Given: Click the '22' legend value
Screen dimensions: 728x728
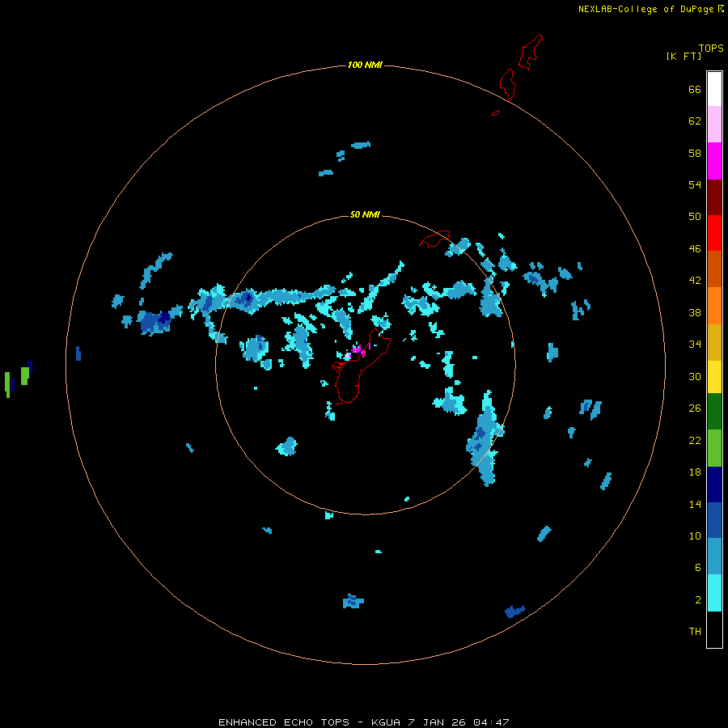Looking at the screenshot, I should click(695, 441).
